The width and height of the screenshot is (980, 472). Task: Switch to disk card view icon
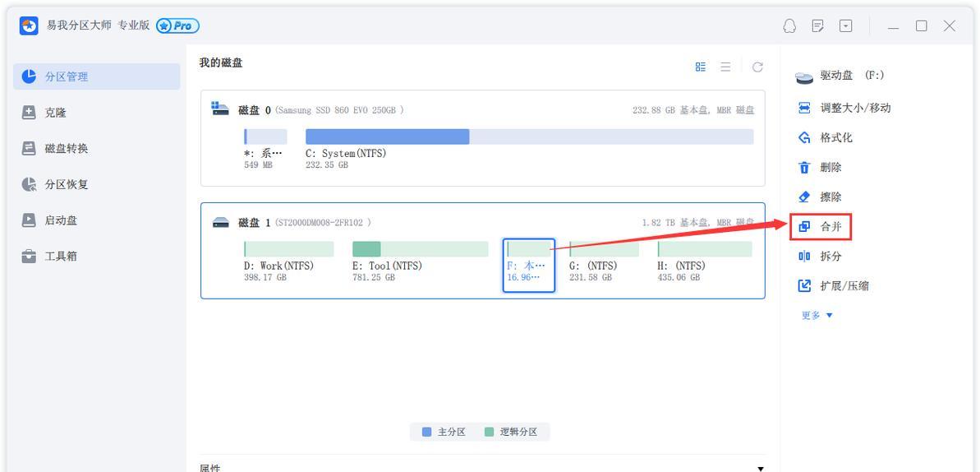(701, 67)
